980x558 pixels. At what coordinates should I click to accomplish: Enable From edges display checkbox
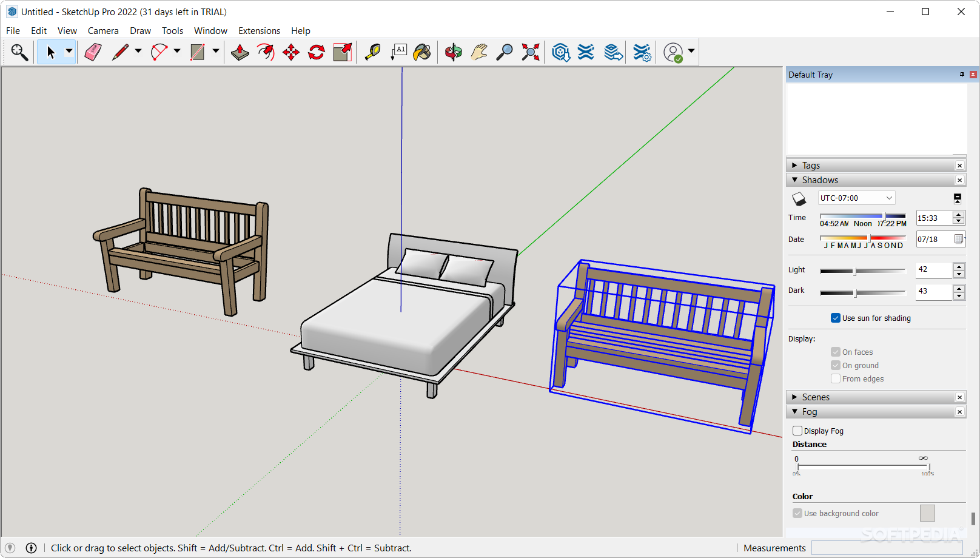[x=836, y=378]
